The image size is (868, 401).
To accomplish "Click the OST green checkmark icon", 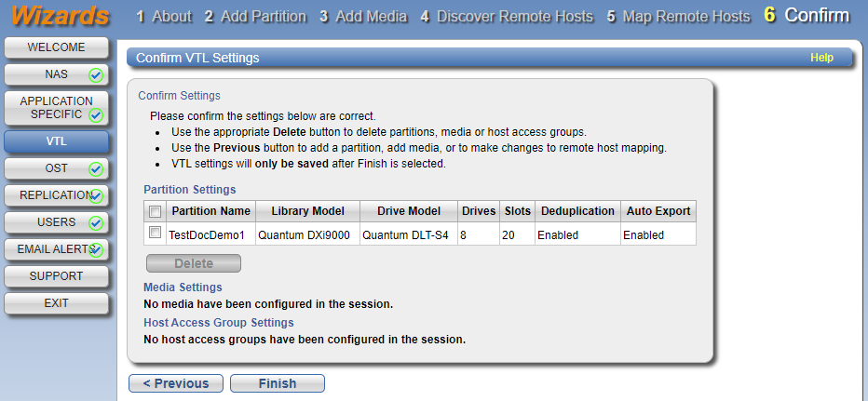I will [x=96, y=169].
